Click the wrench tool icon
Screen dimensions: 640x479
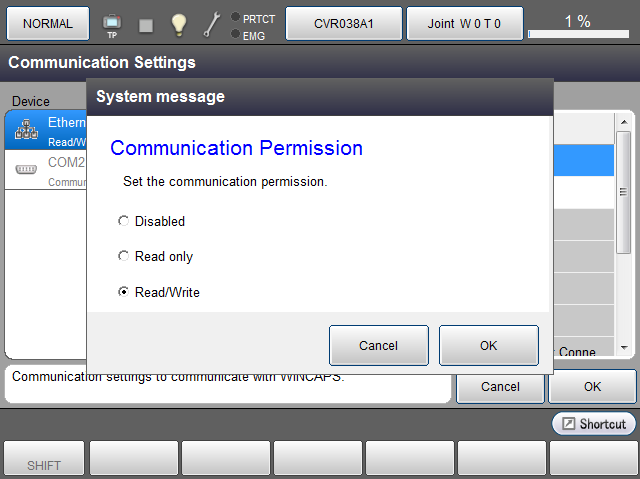coord(211,24)
